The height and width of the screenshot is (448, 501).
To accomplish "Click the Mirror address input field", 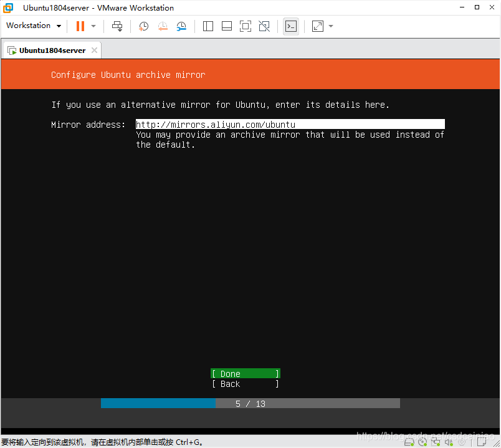I will 290,124.
